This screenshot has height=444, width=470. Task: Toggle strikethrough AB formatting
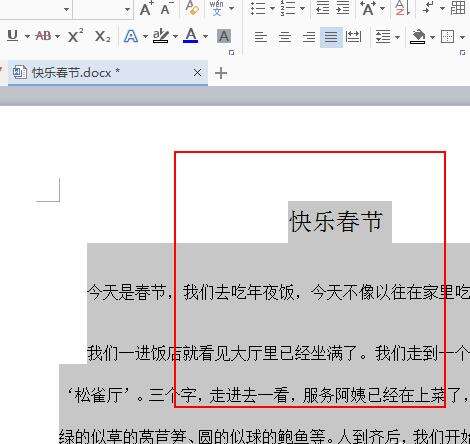[43, 35]
